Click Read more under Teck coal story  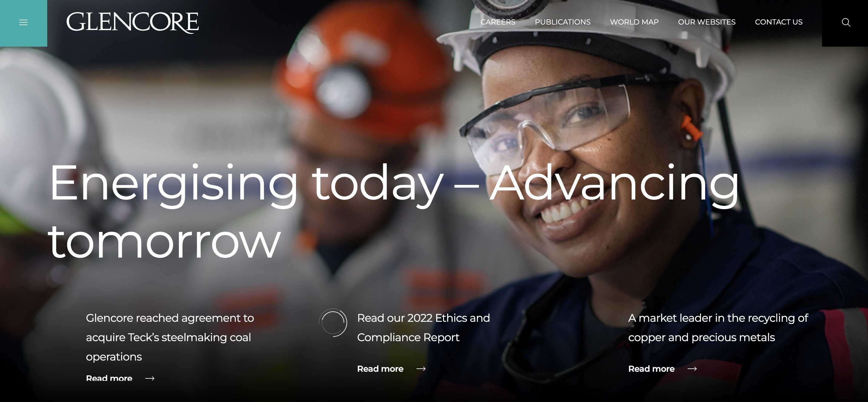pos(109,378)
